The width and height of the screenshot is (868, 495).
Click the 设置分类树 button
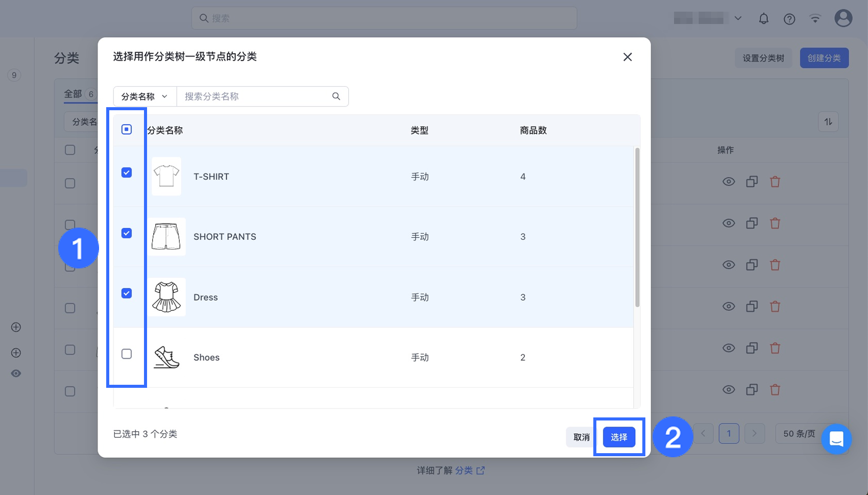click(x=763, y=58)
